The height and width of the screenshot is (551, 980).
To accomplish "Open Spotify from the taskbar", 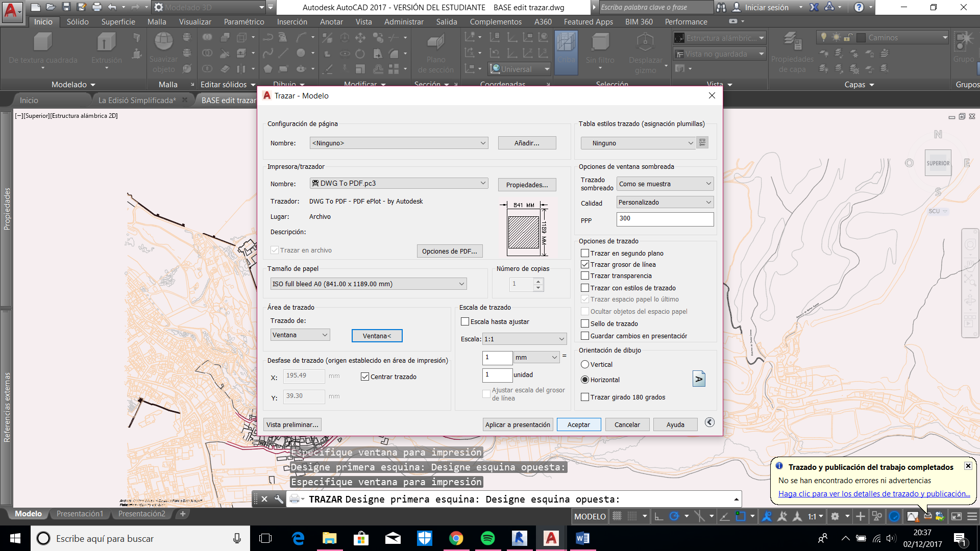I will point(487,538).
